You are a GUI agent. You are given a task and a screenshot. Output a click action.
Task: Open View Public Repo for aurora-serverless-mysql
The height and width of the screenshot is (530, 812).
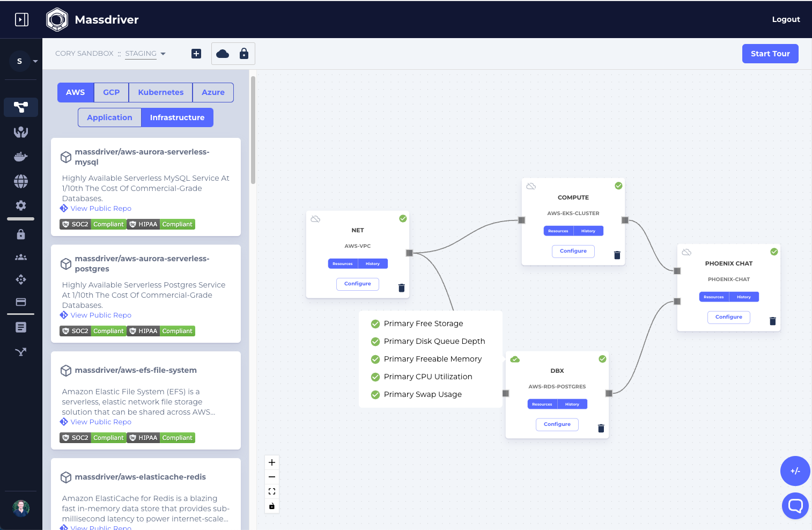pyautogui.click(x=101, y=209)
